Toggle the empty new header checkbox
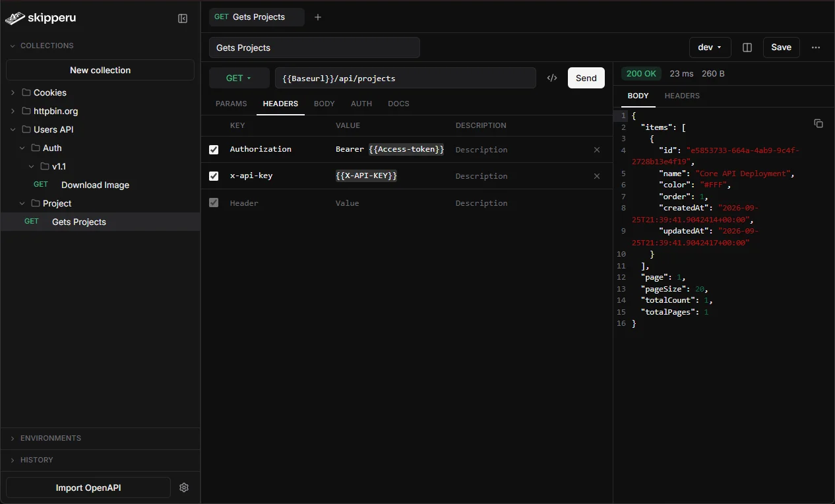Viewport: 835px width, 504px height. (x=214, y=203)
